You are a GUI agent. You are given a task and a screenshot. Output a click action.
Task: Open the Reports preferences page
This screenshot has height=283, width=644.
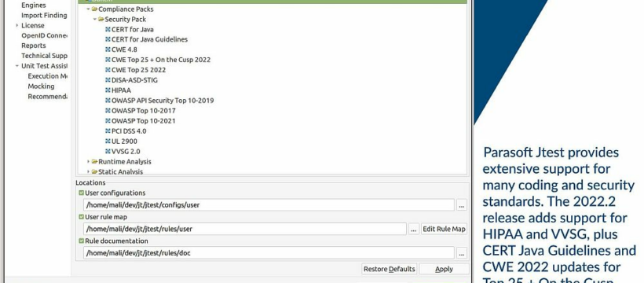click(x=34, y=46)
